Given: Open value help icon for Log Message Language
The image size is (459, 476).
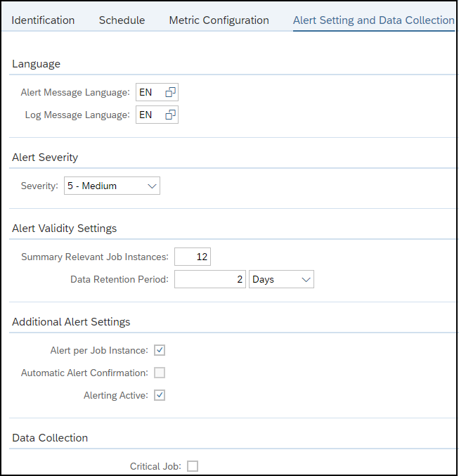Looking at the screenshot, I should (170, 115).
